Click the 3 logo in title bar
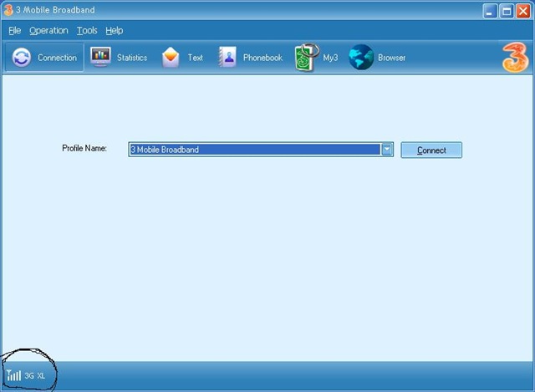This screenshot has height=392, width=535. 8,10
